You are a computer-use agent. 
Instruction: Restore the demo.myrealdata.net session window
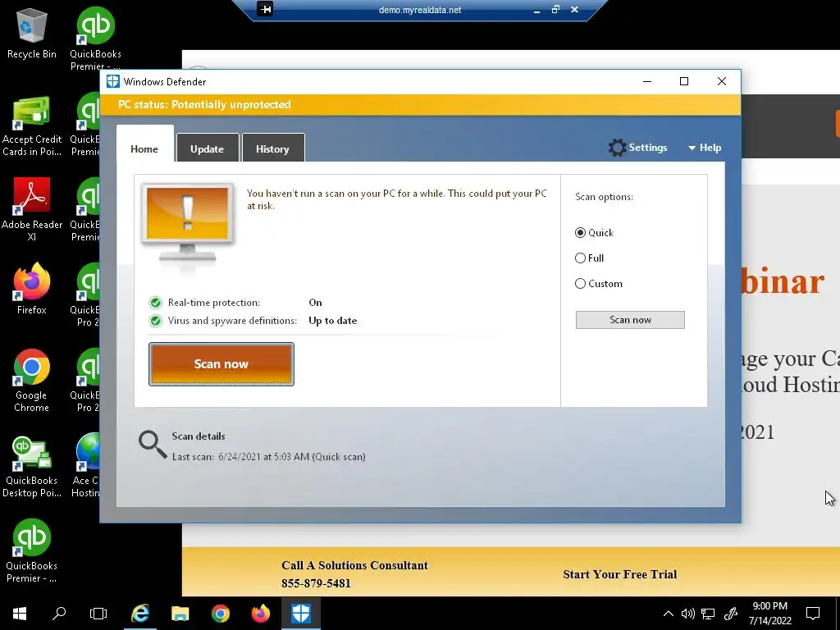point(555,10)
